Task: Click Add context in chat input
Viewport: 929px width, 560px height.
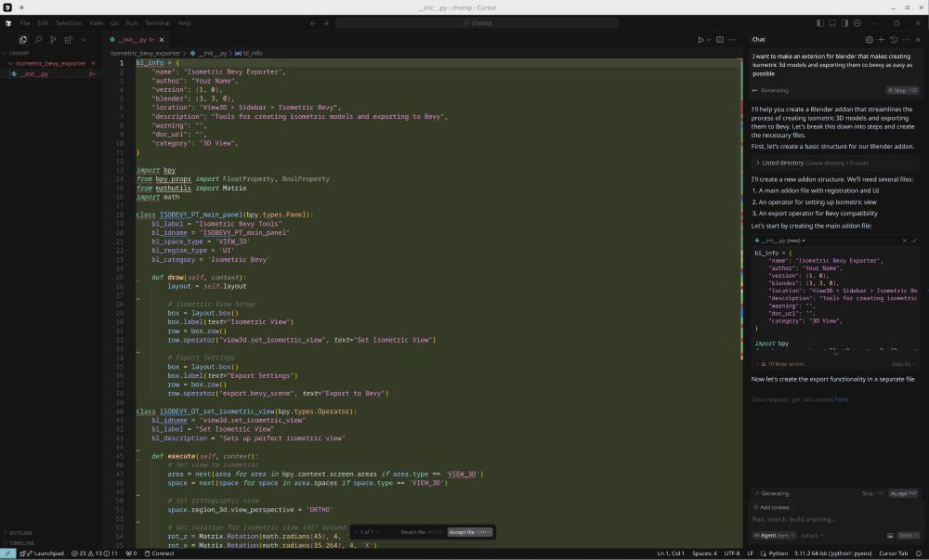Action: 771,507
